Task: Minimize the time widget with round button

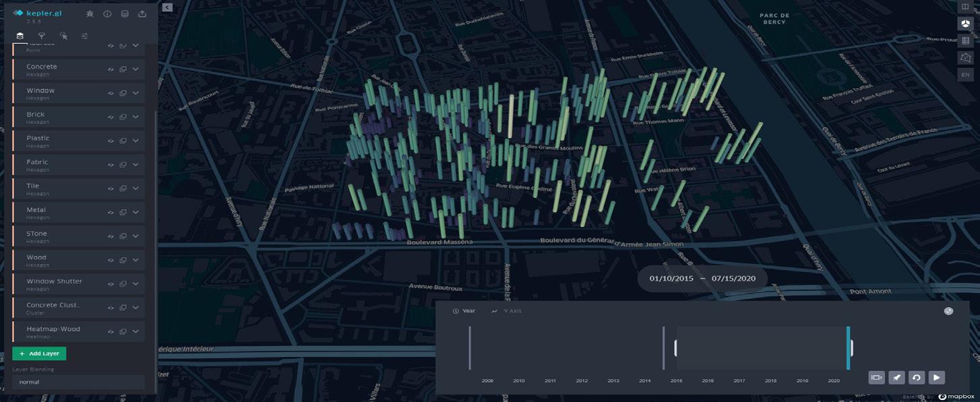Action: [948, 311]
